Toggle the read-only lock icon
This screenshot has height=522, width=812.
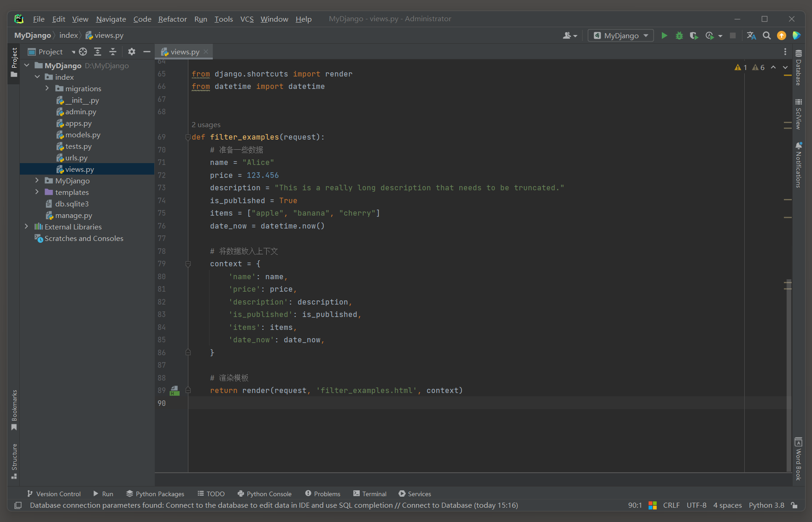pos(794,505)
